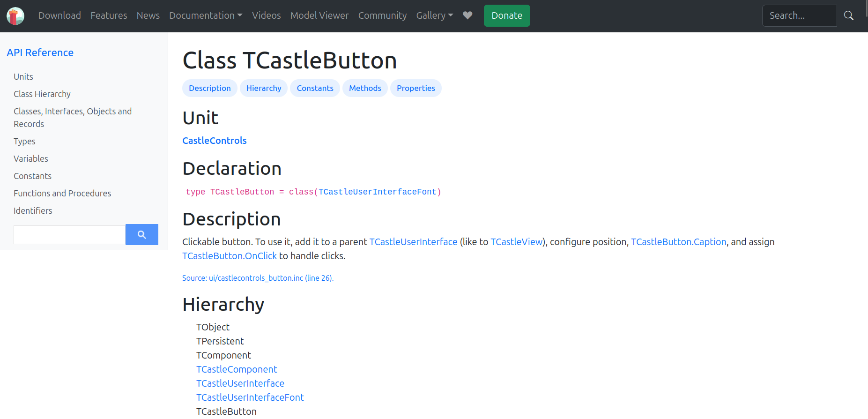Open Class Hierarchy in the sidebar
The image size is (868, 419).
coord(42,94)
